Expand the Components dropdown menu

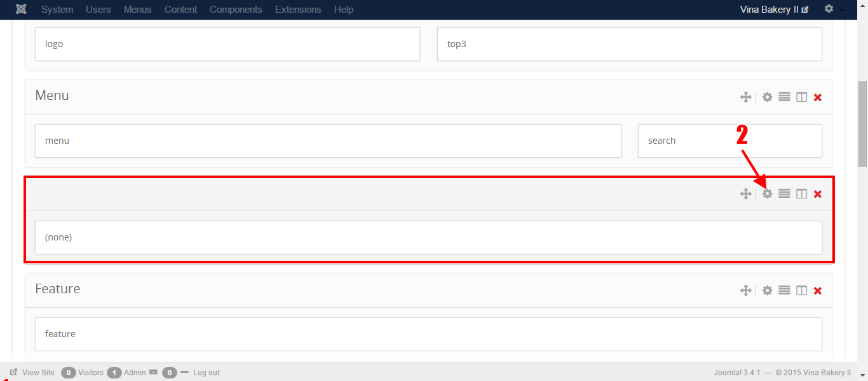click(236, 10)
